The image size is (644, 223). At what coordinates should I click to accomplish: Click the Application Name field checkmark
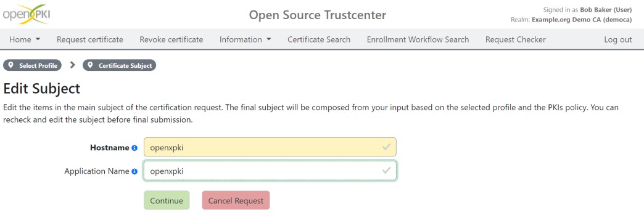click(x=386, y=171)
